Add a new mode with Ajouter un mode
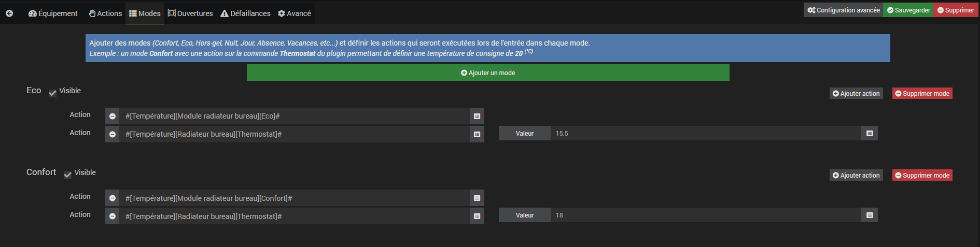This screenshot has height=247, width=980. [x=488, y=72]
